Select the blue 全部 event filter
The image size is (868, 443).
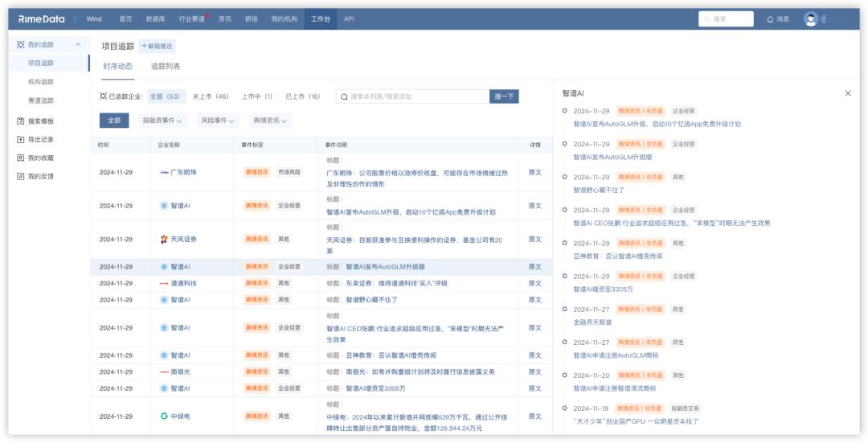pos(114,120)
